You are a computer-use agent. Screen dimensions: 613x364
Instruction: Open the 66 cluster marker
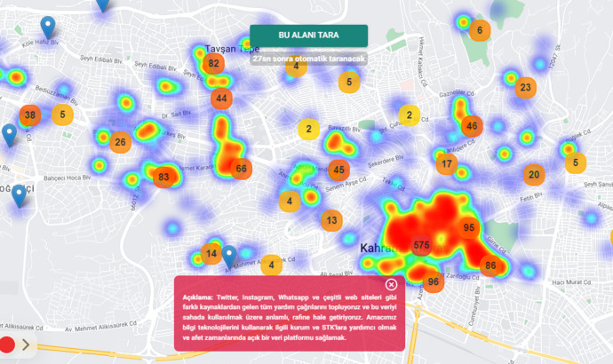pos(242,169)
